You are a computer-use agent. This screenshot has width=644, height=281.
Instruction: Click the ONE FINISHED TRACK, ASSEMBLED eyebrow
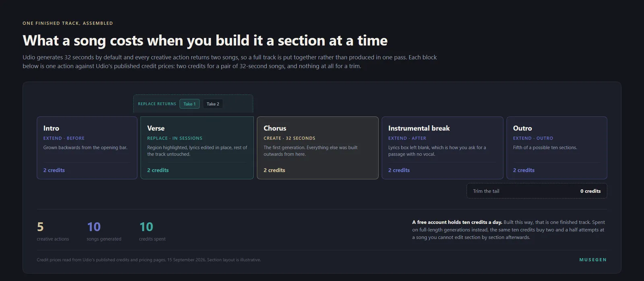[68, 23]
